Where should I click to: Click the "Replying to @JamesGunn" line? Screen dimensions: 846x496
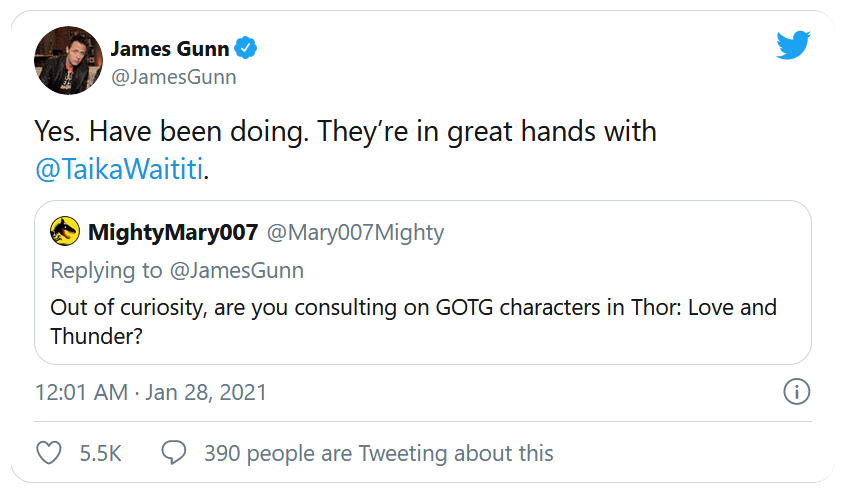click(177, 270)
